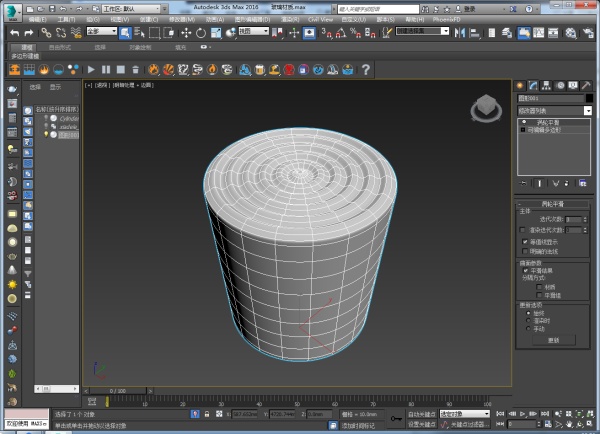Open the Workspace default dropdown

click(x=131, y=8)
